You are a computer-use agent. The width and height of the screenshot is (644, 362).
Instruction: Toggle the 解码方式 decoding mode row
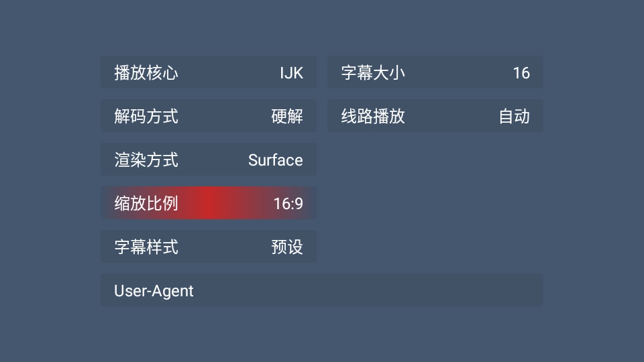(x=208, y=116)
